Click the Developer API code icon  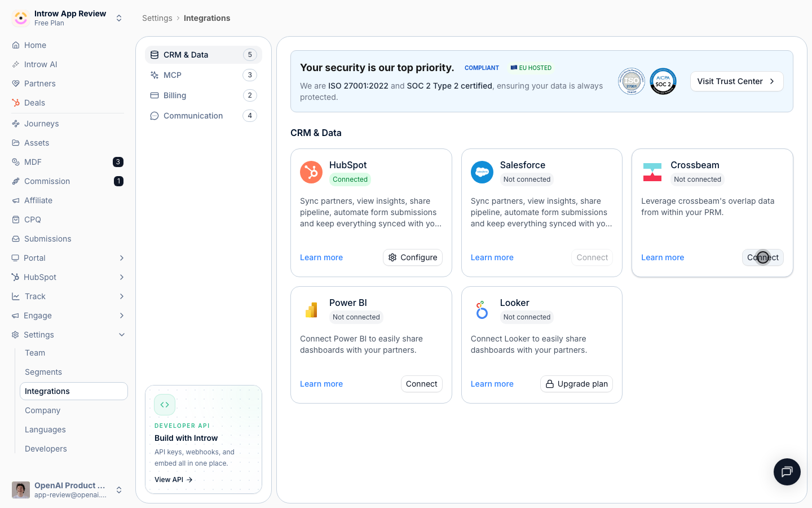tap(165, 405)
